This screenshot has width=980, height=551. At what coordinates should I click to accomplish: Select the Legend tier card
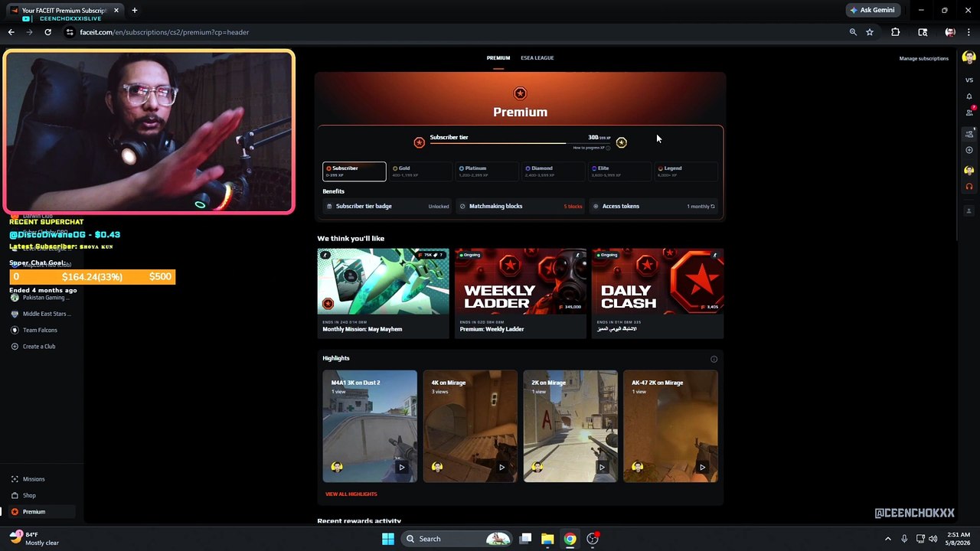[685, 171]
